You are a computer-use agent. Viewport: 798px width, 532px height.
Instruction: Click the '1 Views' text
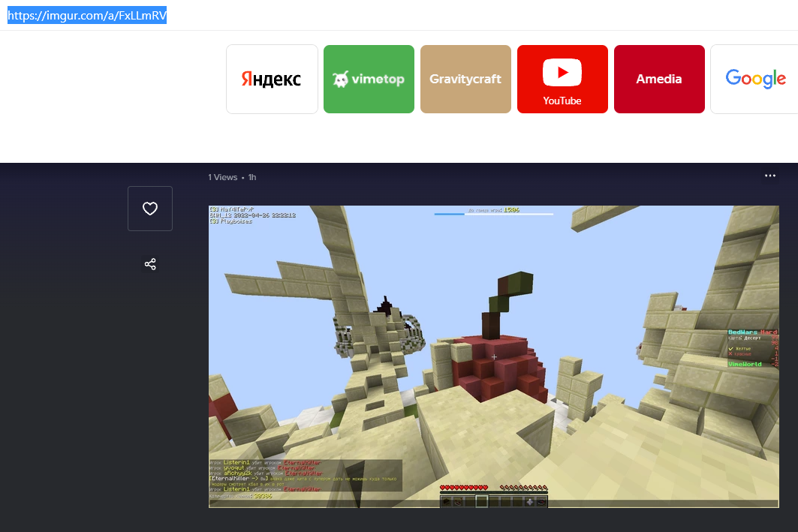coord(223,177)
